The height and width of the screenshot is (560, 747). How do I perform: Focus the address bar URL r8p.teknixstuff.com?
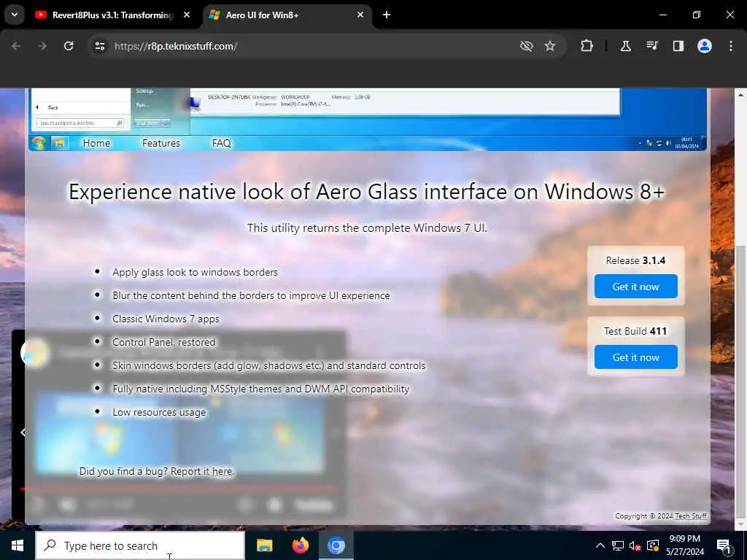(x=176, y=46)
